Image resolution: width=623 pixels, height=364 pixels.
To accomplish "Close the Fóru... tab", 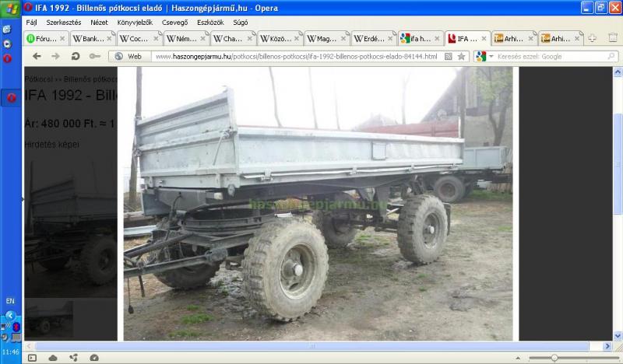I will tap(62, 39).
